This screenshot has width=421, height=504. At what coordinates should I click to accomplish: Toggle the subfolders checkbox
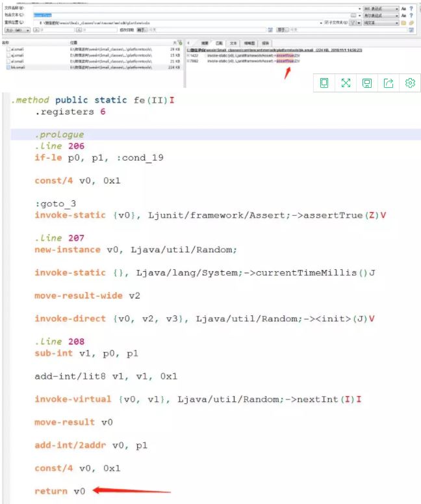[x=327, y=22]
